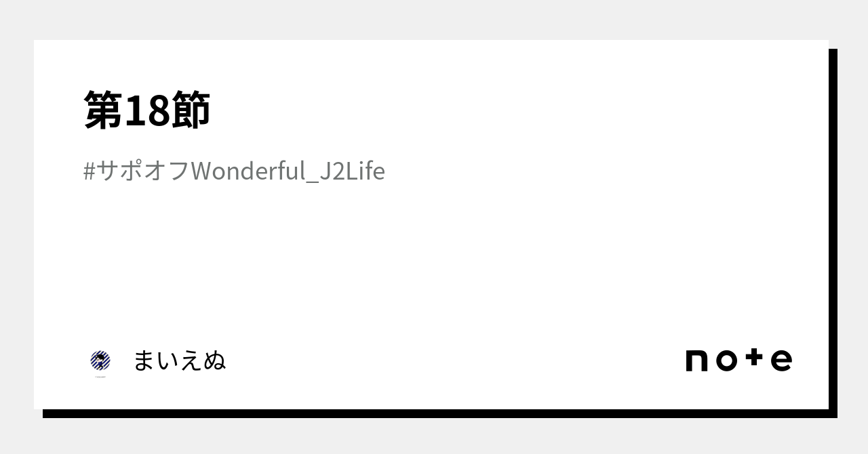This screenshot has height=454, width=868.
Task: Click the note logo
Action: [738, 360]
